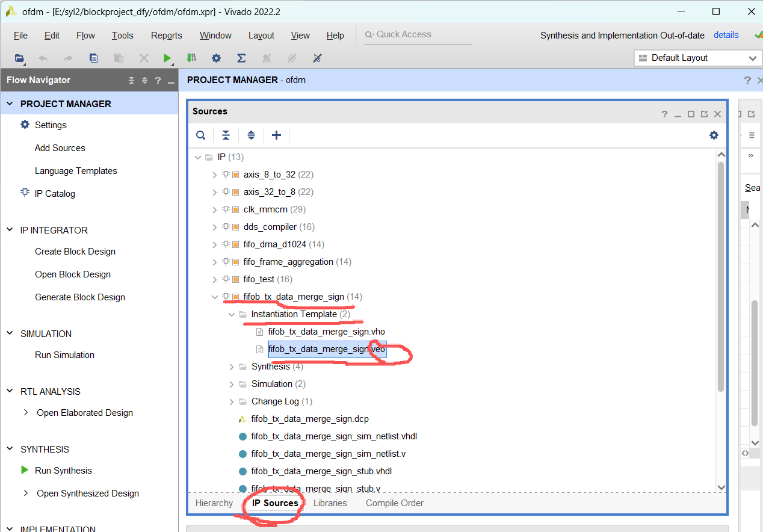Viewport: 763px width, 532px height.
Task: Click the Sources panel help question mark
Action: click(665, 114)
